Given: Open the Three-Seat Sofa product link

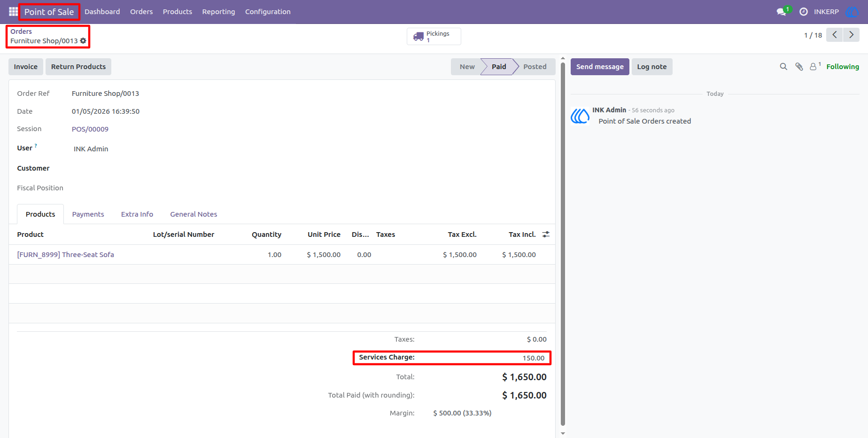Looking at the screenshot, I should [66, 255].
